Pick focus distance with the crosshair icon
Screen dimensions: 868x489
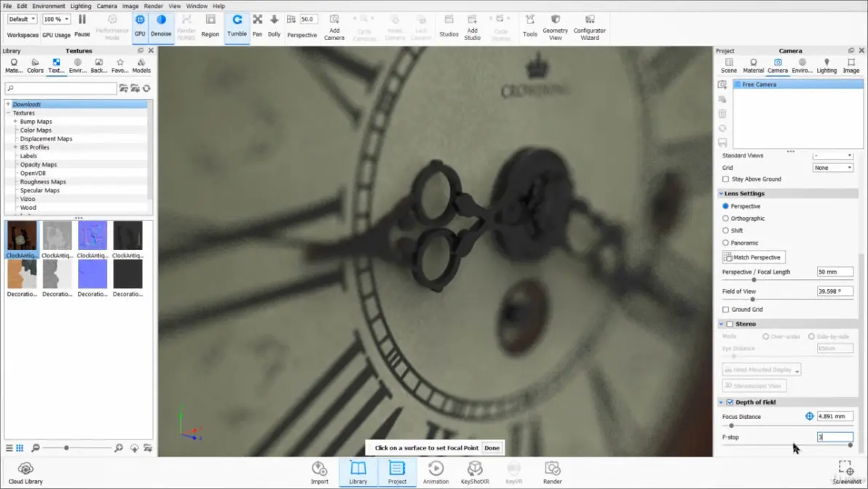[809, 416]
